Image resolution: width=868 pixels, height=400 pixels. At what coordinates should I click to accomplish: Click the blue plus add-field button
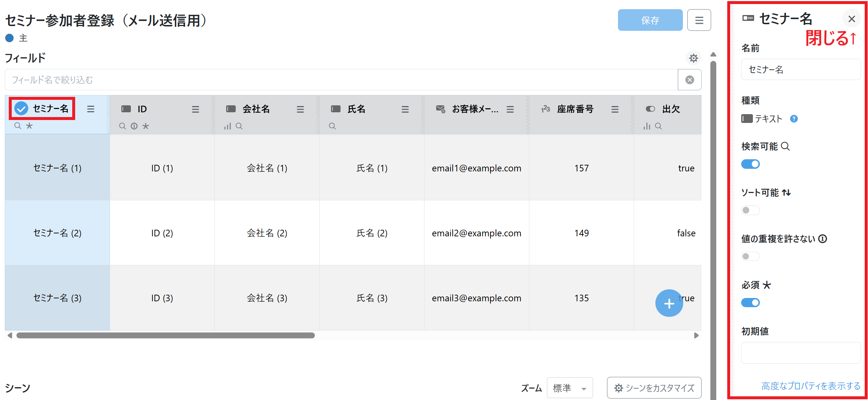(669, 303)
